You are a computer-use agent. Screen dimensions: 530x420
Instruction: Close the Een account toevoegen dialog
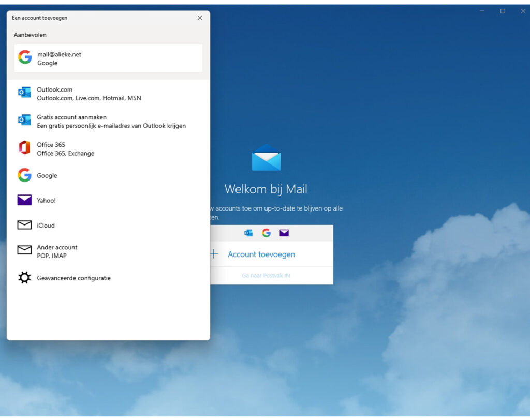(x=200, y=17)
